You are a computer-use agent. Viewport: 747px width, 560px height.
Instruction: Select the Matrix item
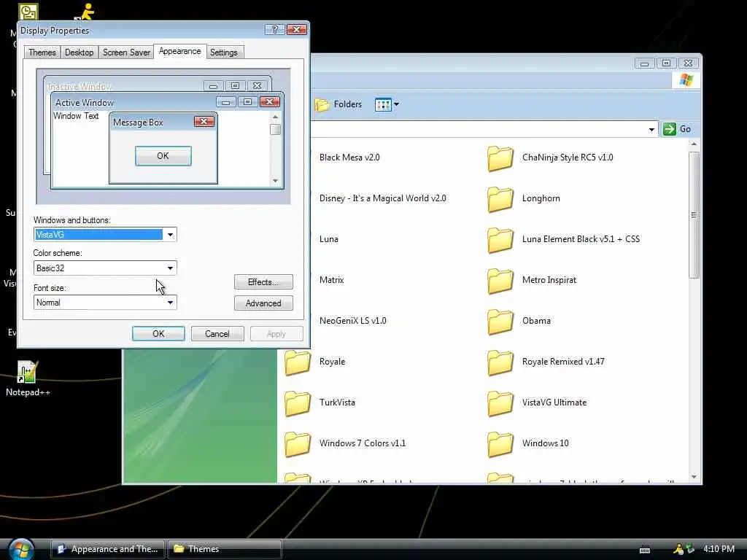[332, 280]
